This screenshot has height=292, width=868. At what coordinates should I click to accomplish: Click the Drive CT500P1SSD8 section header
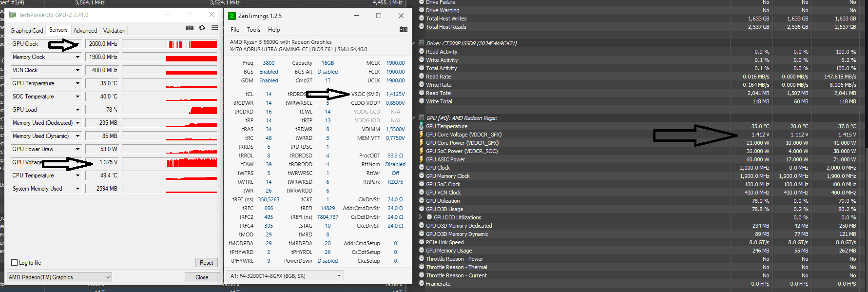pyautogui.click(x=471, y=43)
